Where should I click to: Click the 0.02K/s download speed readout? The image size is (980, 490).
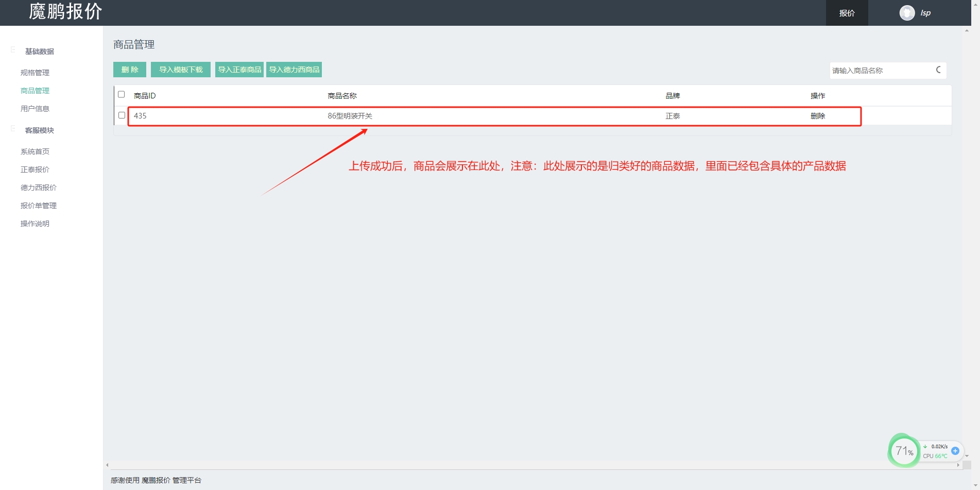pyautogui.click(x=939, y=447)
